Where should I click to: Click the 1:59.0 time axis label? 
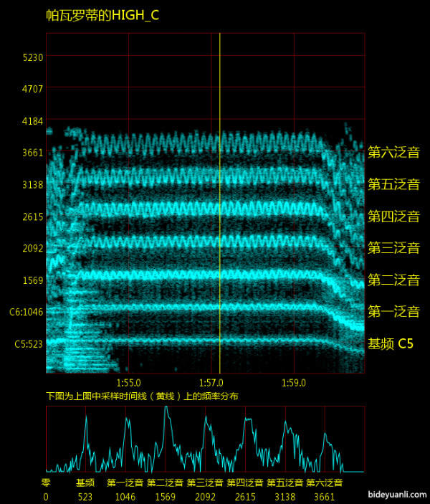coord(294,383)
